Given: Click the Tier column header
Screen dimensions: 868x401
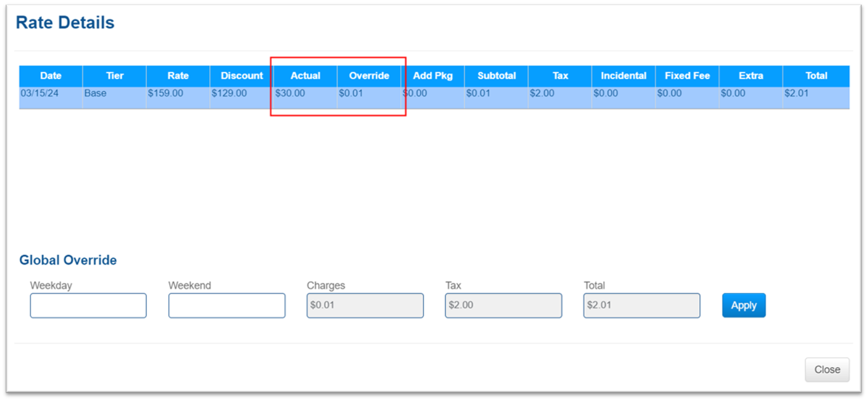Looking at the screenshot, I should click(x=115, y=76).
